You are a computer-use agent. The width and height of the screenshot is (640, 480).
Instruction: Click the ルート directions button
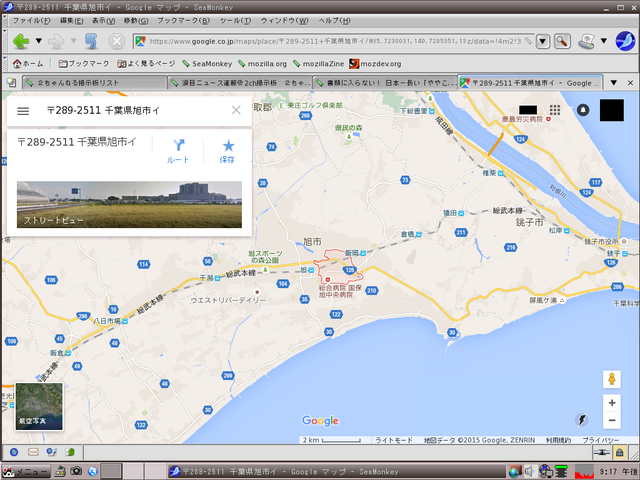point(178,151)
